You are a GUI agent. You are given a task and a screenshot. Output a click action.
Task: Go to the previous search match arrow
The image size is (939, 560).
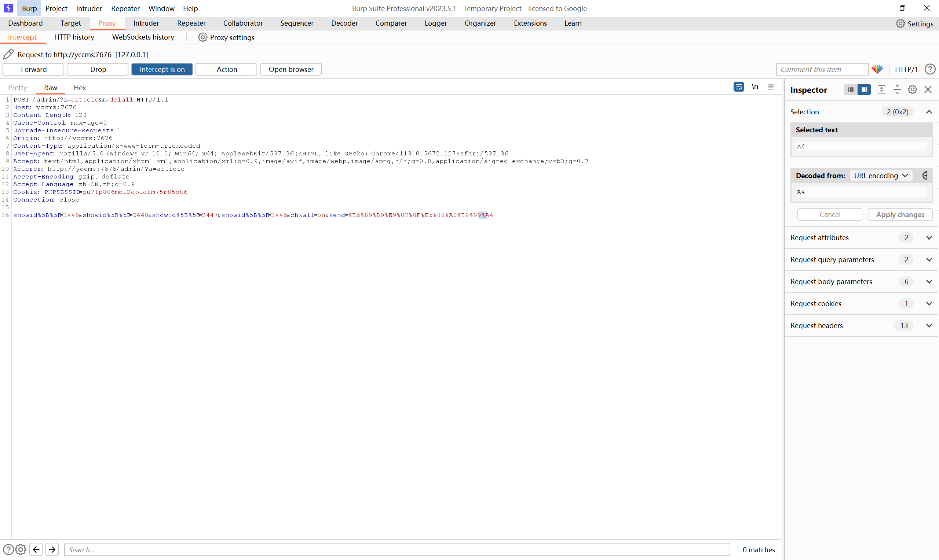[x=36, y=549]
